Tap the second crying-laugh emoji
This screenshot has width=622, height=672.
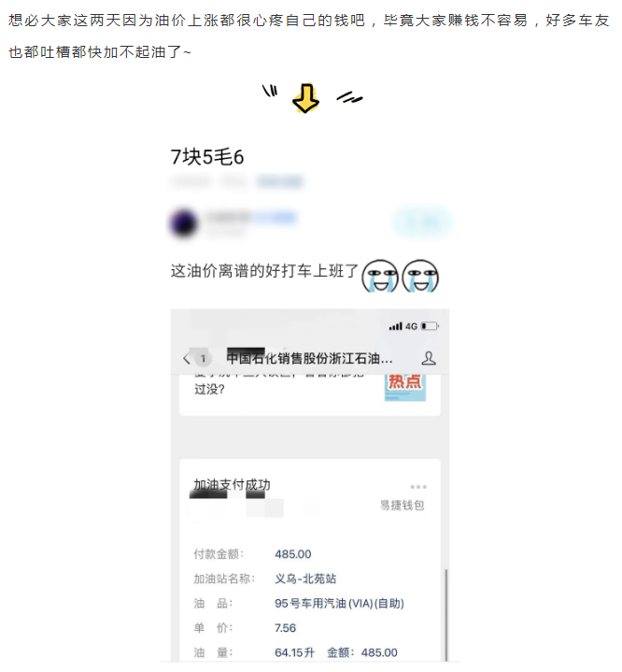[420, 276]
